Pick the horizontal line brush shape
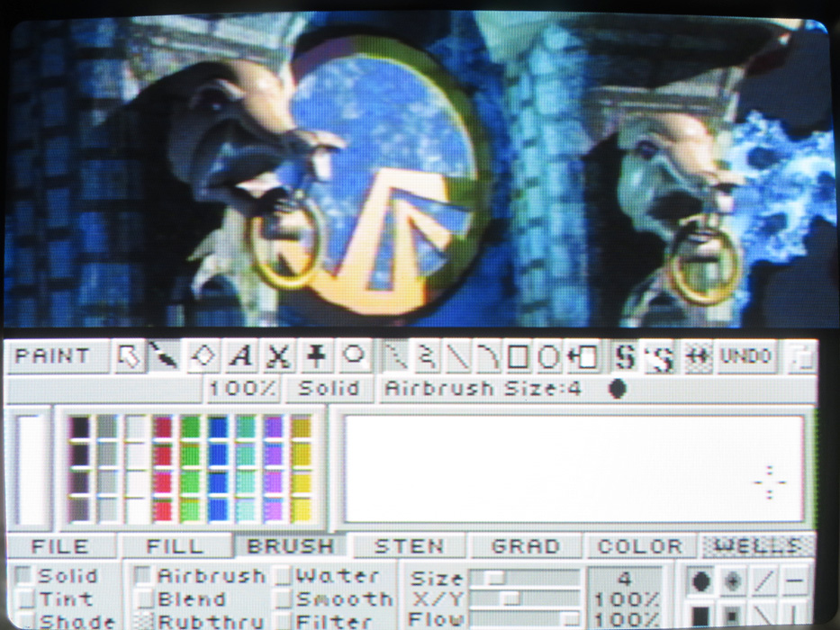840x630 pixels. 795,581
